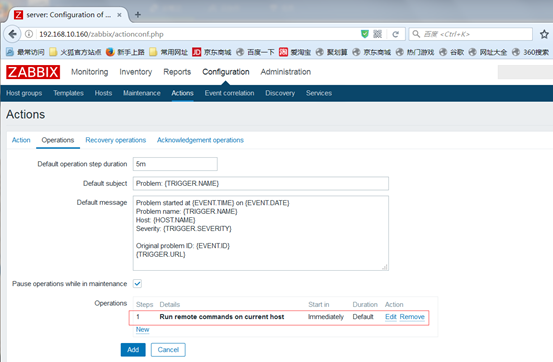Click the Zabbix search field at top right

point(525,72)
